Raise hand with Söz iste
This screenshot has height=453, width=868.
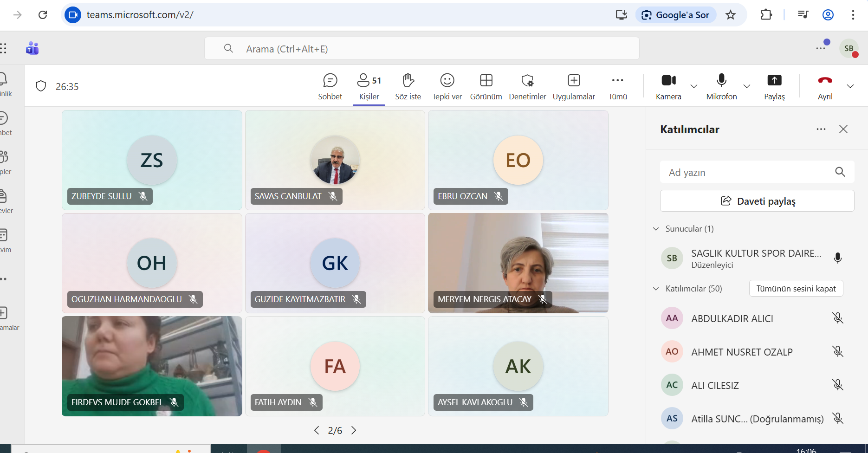[x=408, y=87]
